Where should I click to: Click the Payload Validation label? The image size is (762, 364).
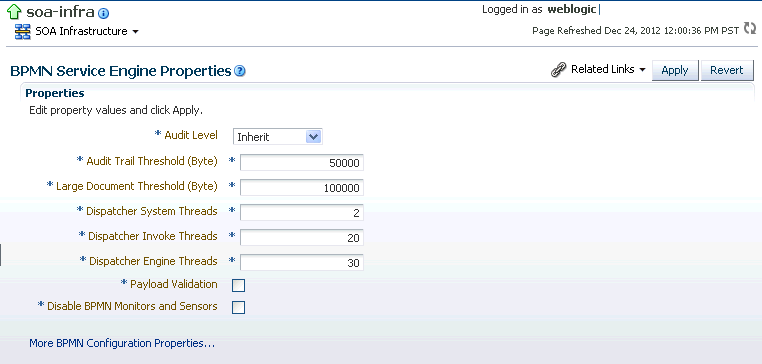click(x=173, y=284)
